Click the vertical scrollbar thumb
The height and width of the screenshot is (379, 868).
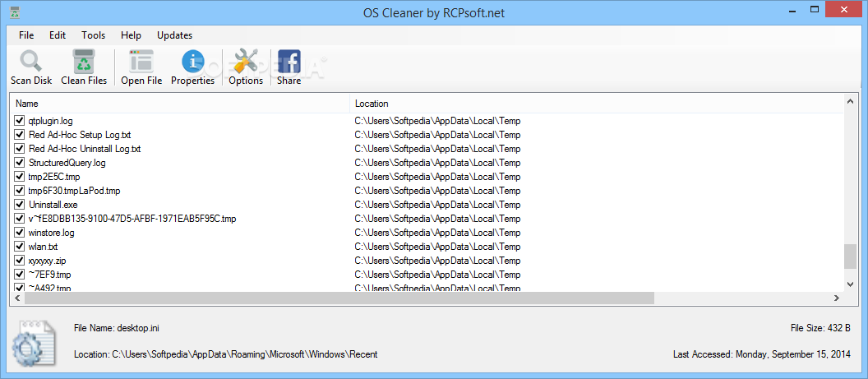(850, 257)
